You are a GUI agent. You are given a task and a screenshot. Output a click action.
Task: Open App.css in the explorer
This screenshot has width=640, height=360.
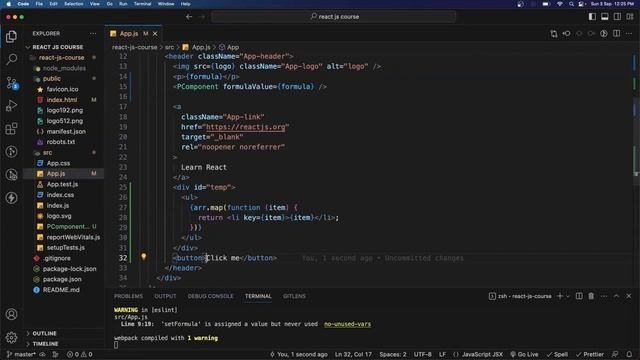tap(58, 163)
